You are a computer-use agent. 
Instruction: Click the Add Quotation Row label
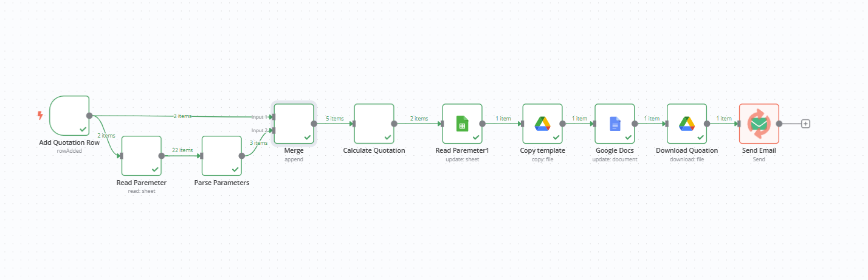click(x=69, y=143)
